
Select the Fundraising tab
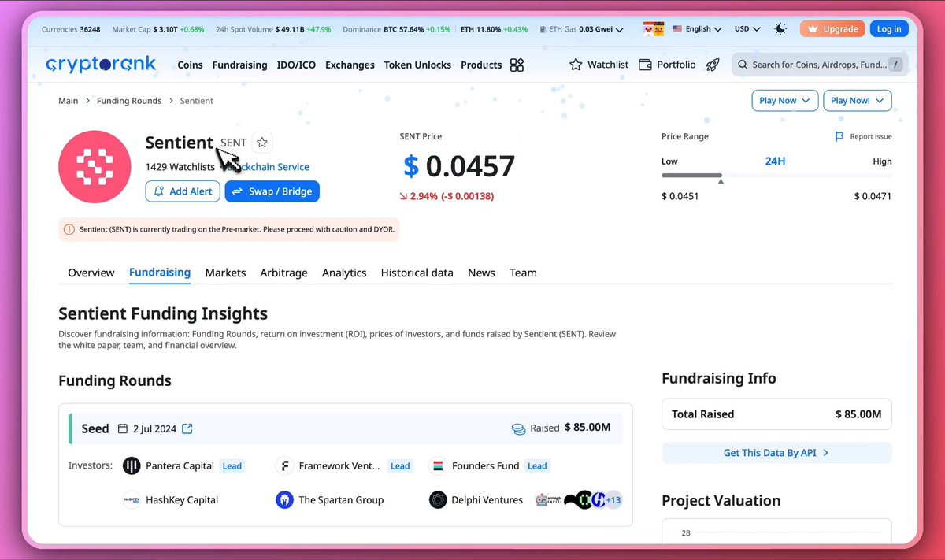point(160,273)
